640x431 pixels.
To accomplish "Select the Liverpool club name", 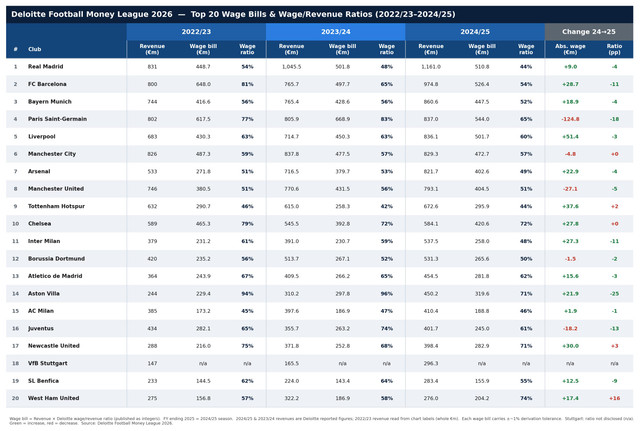I will tap(42, 136).
